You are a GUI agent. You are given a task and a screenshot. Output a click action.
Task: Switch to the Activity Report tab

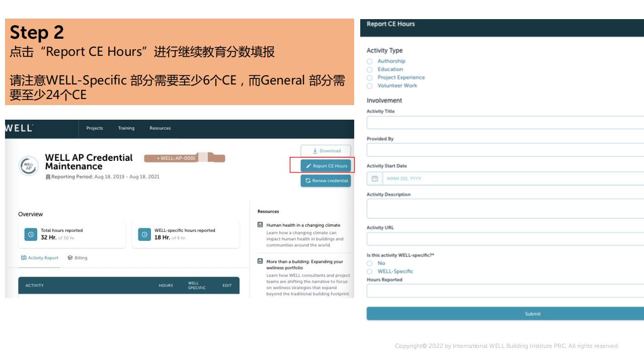click(39, 258)
